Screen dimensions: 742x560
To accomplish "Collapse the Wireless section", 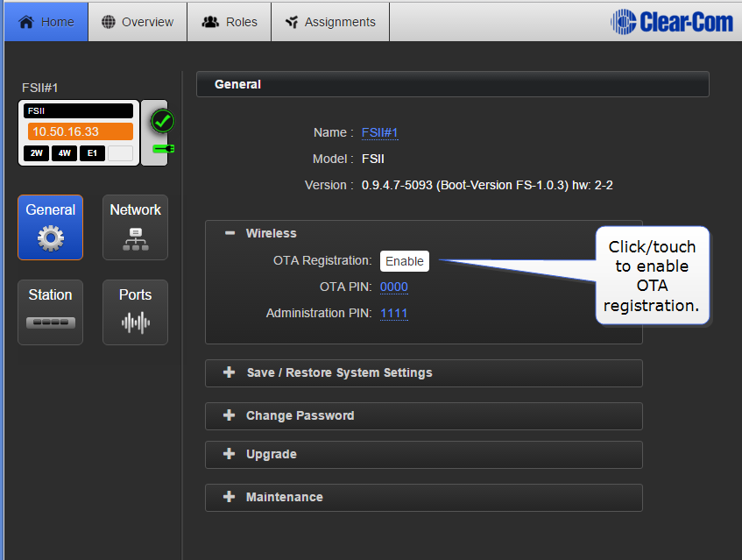I will tap(230, 233).
